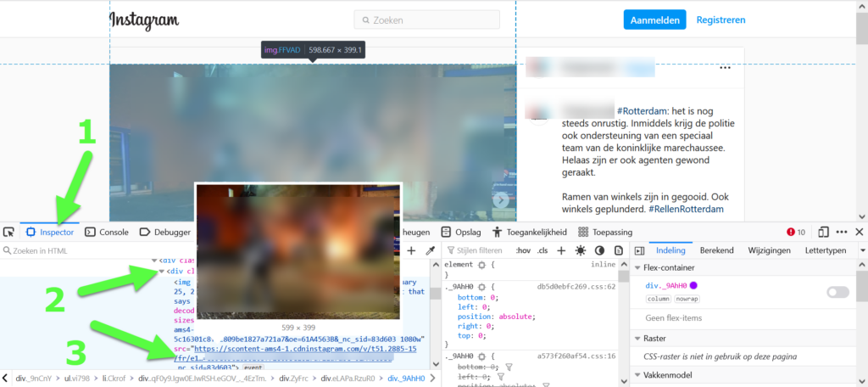Select li.Ckrof breadcrumb
This screenshot has width=868, height=387.
pos(114,379)
